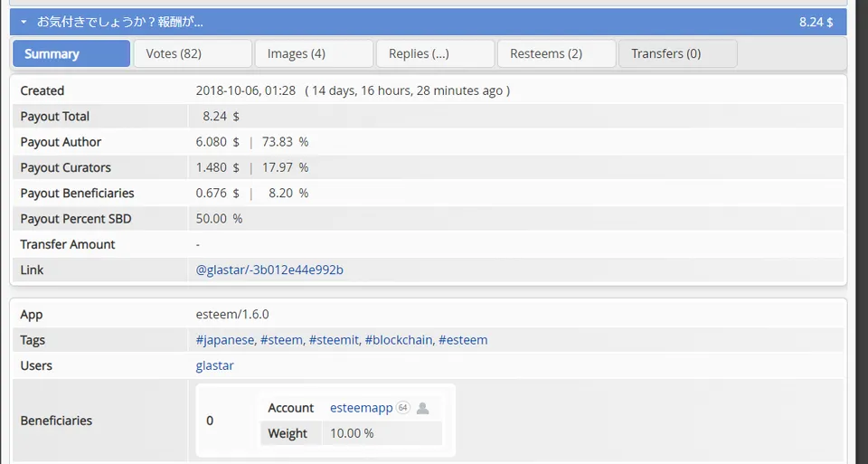The width and height of the screenshot is (868, 464).
Task: Click the Payout Total 8.24 $ value
Action: coord(221,117)
